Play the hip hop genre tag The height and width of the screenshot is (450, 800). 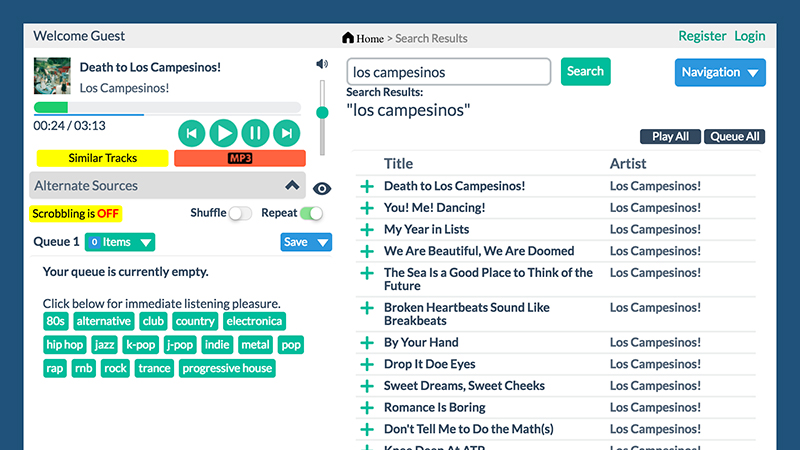pyautogui.click(x=65, y=344)
